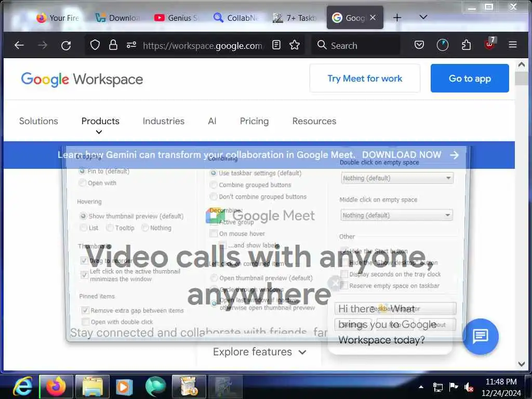Image resolution: width=532 pixels, height=399 pixels.
Task: List all tabs with the chevron button
Action: pyautogui.click(x=423, y=17)
